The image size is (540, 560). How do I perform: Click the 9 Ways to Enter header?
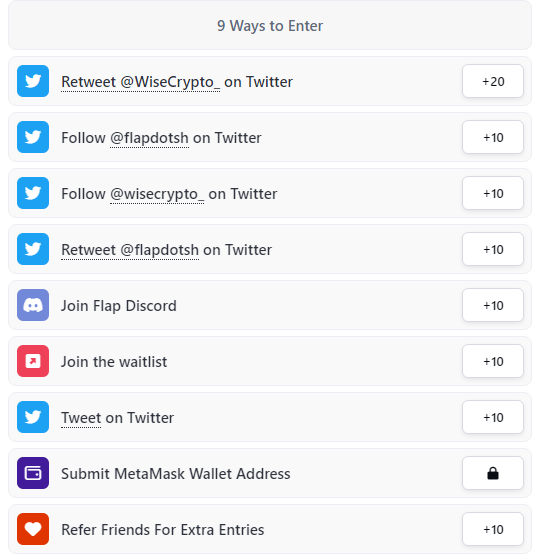coord(270,25)
